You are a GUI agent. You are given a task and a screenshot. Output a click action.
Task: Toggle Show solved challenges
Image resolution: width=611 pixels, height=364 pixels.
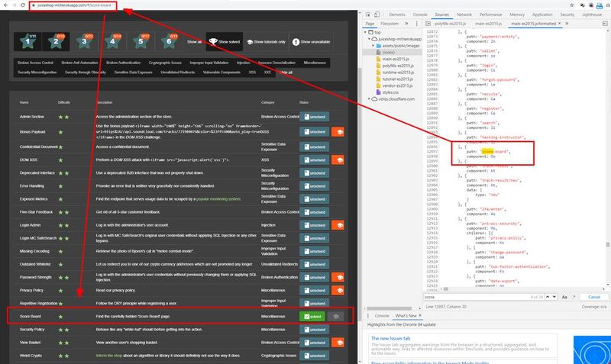tap(225, 42)
